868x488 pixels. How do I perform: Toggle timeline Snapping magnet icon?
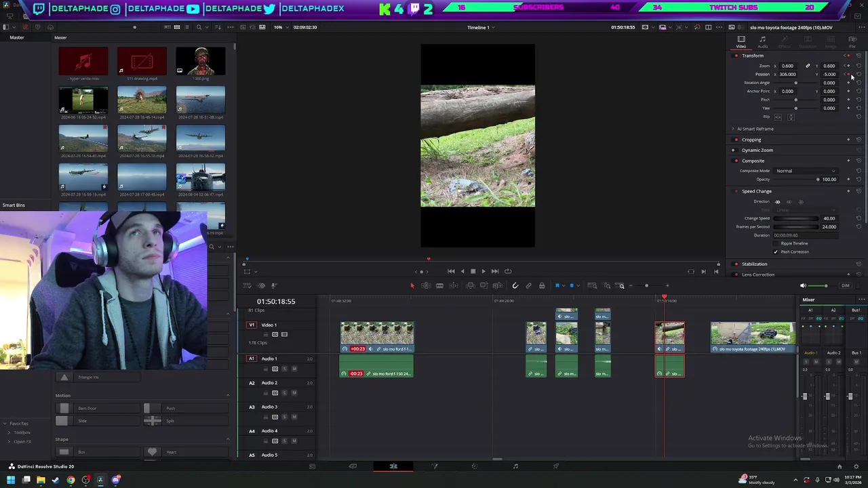pyautogui.click(x=515, y=285)
